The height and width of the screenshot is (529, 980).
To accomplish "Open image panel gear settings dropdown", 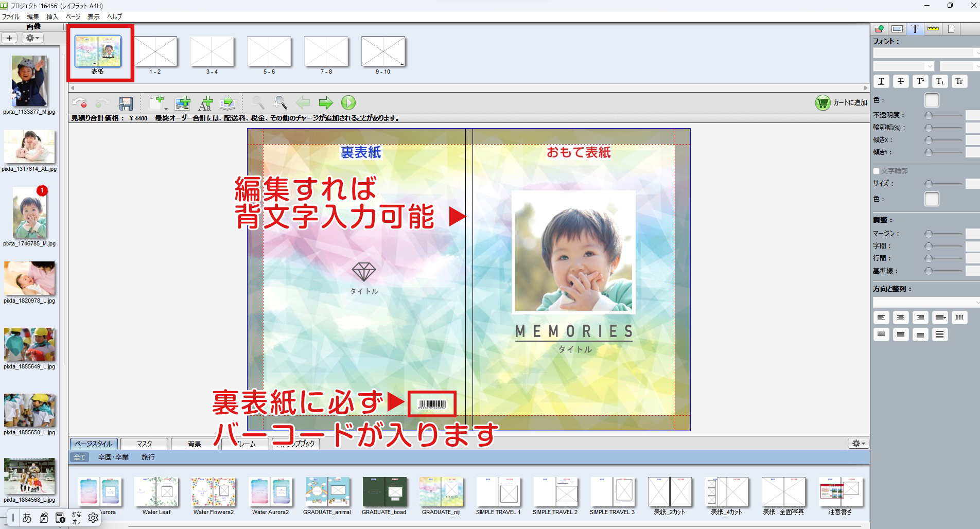I will pos(32,38).
